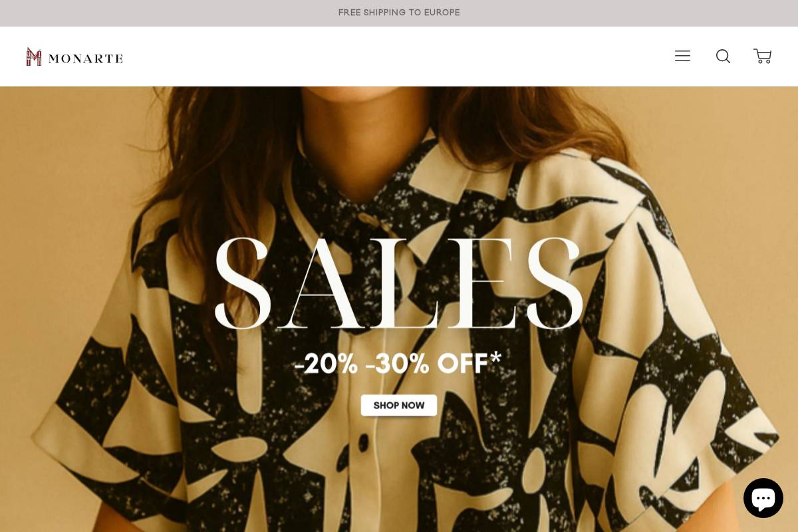Launch the Shopify chat bubble
This screenshot has height=532, width=798.
pos(763,497)
